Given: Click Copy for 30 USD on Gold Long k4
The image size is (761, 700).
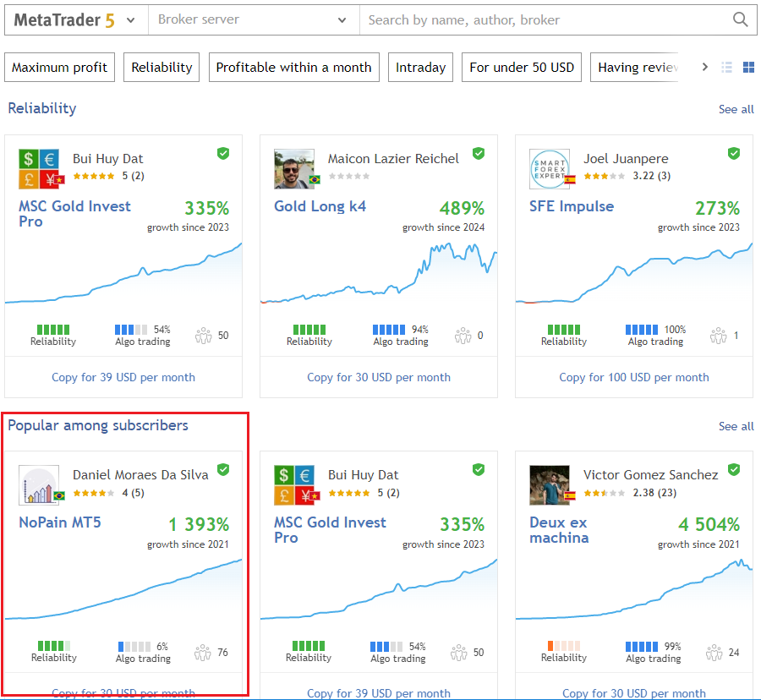Looking at the screenshot, I should tap(379, 377).
